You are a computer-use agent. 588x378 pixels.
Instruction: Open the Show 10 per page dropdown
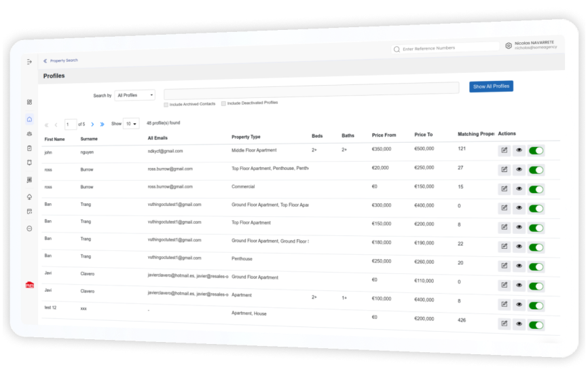(x=131, y=124)
